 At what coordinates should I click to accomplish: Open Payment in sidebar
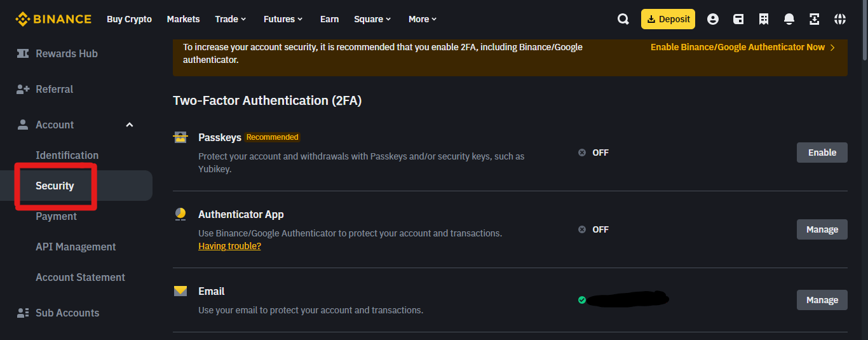[x=56, y=216]
